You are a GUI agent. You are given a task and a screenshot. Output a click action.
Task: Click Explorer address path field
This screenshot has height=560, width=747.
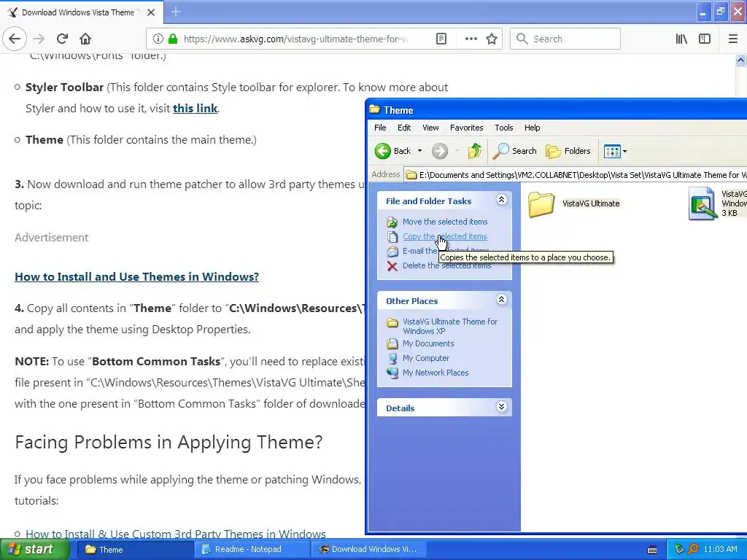[576, 175]
